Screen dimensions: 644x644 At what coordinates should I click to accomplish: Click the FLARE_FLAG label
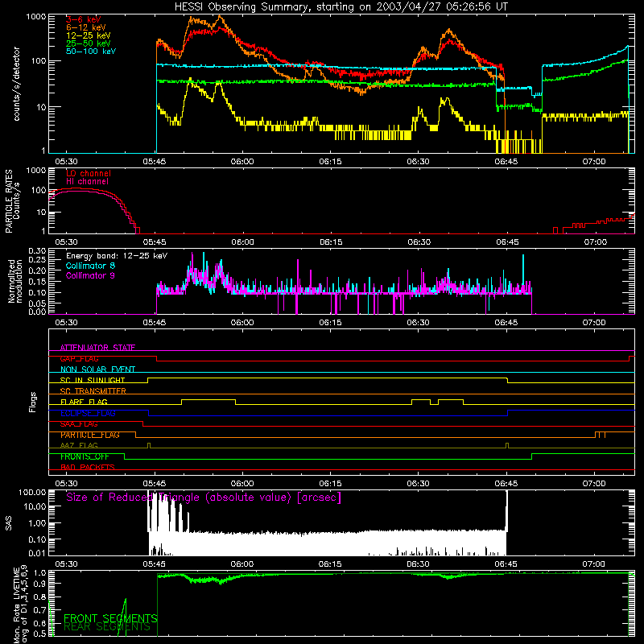pyautogui.click(x=84, y=402)
